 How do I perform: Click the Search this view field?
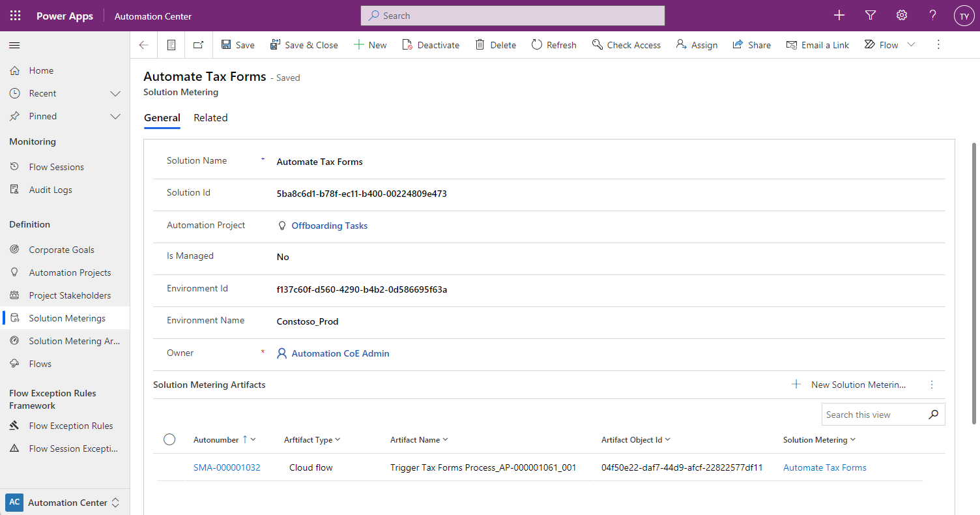873,415
